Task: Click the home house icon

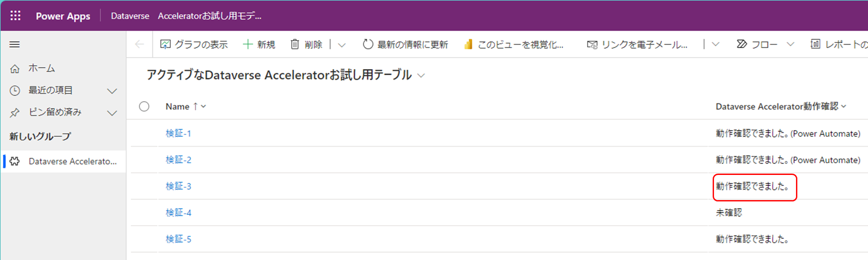Action: click(15, 69)
